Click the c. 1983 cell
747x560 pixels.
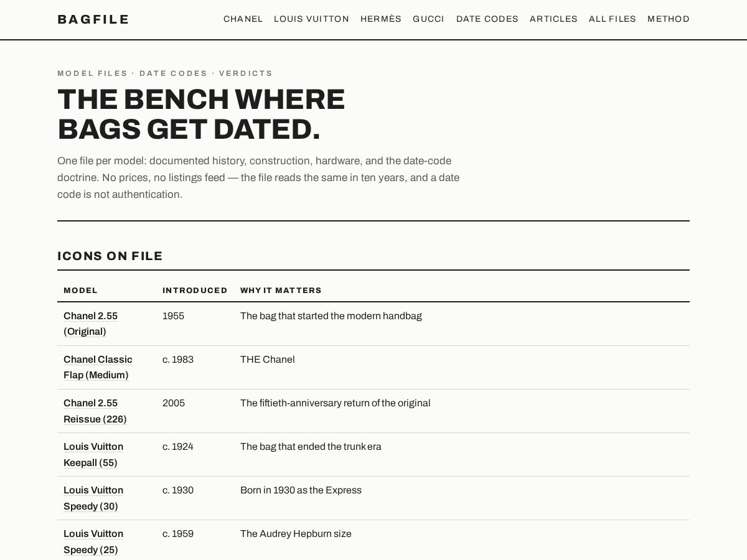(x=178, y=360)
